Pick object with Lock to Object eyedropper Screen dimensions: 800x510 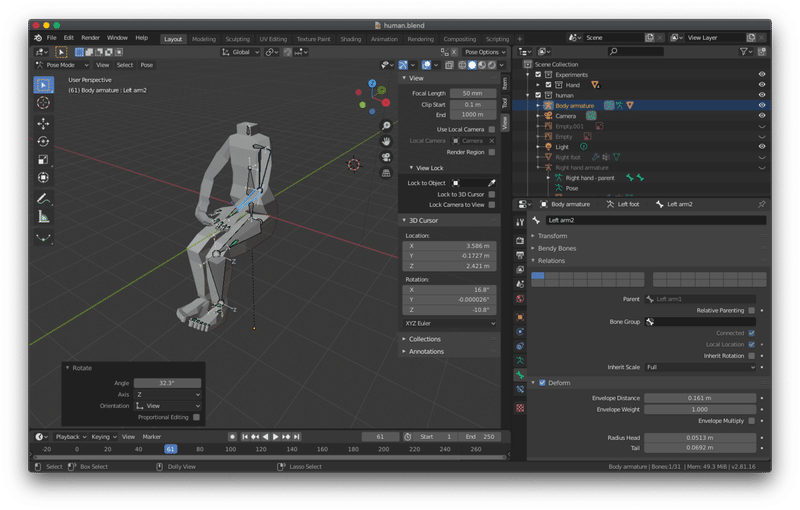point(491,183)
